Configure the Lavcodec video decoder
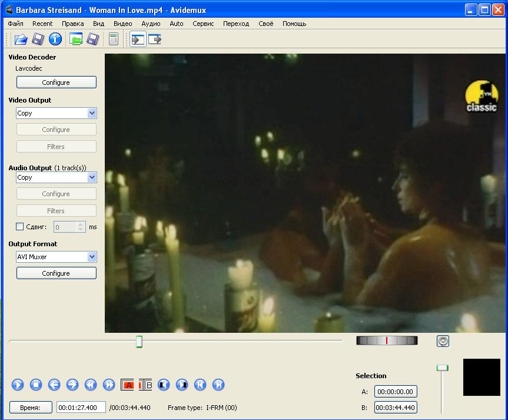This screenshot has height=420, width=508. pos(57,82)
